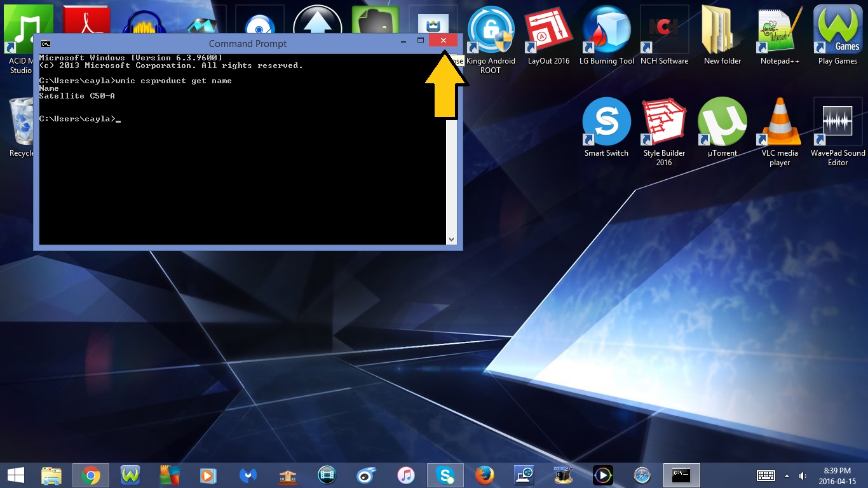Switch to Skype on the taskbar
This screenshot has width=868, height=488.
(x=445, y=475)
